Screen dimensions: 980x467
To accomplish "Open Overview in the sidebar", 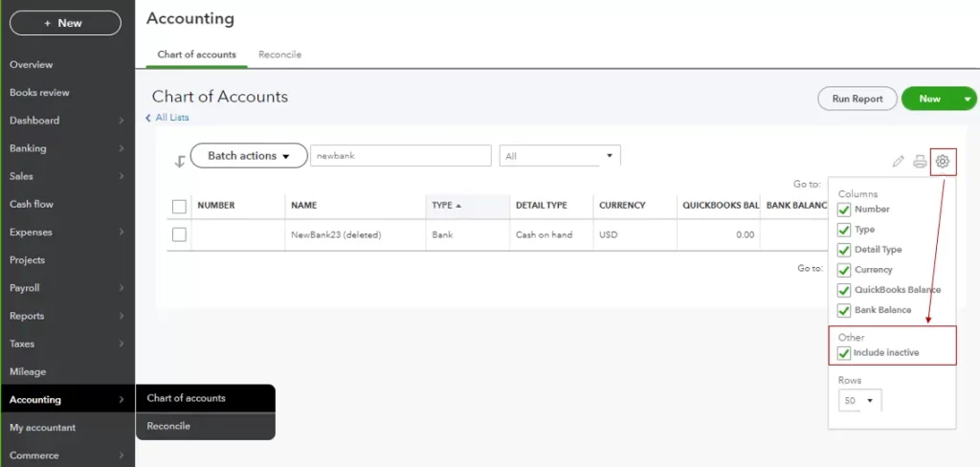I will point(32,64).
